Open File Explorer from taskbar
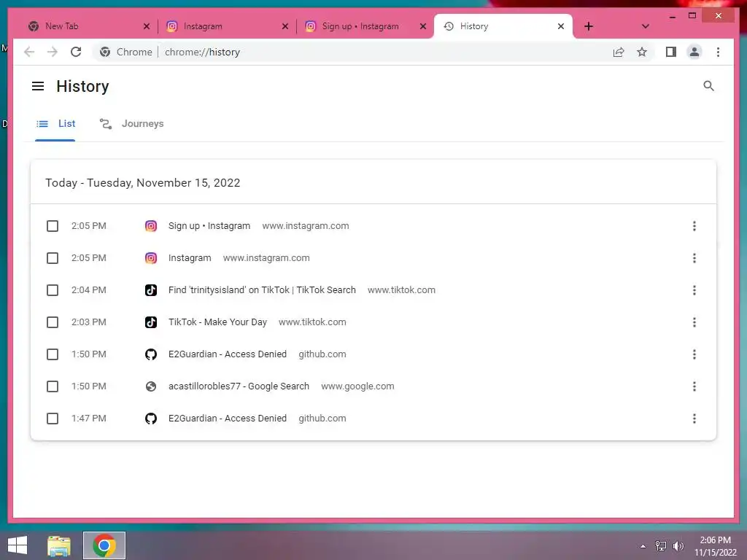This screenshot has width=747, height=560. coord(59,545)
